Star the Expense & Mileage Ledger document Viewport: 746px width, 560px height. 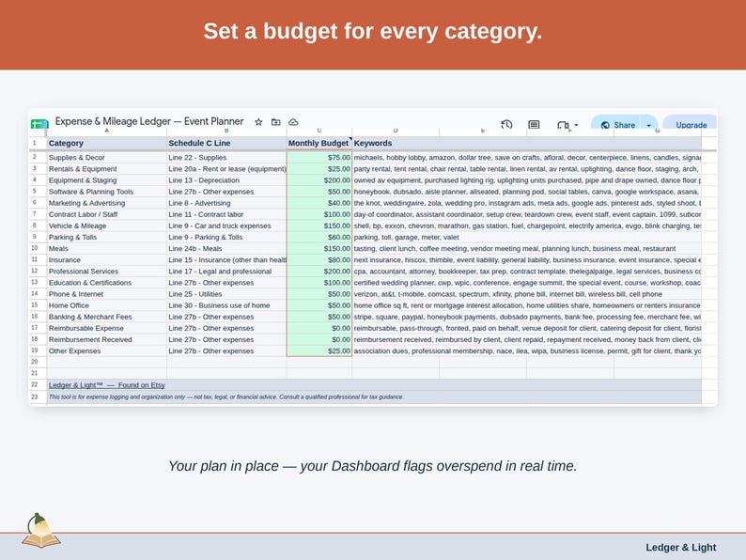click(258, 122)
